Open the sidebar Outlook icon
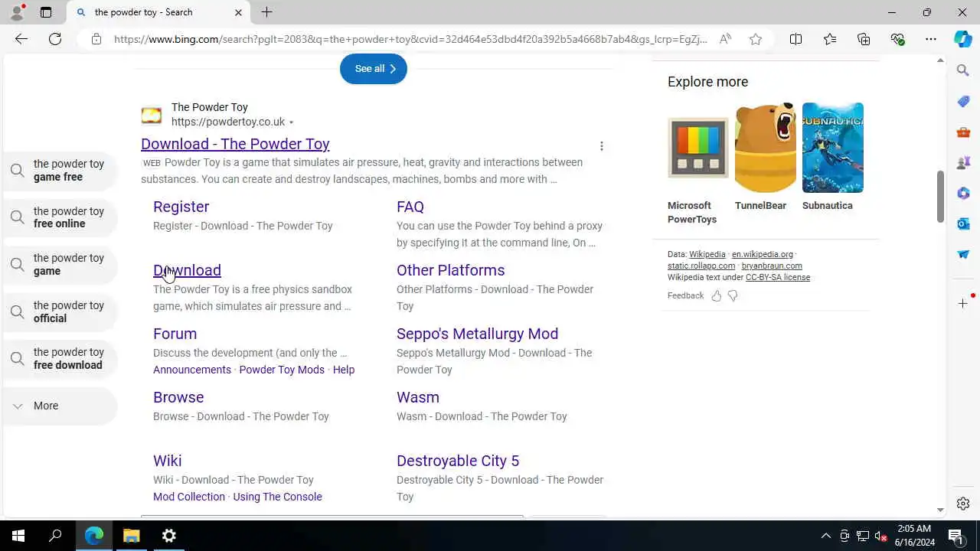Screen dimensions: 980x551 (963, 223)
